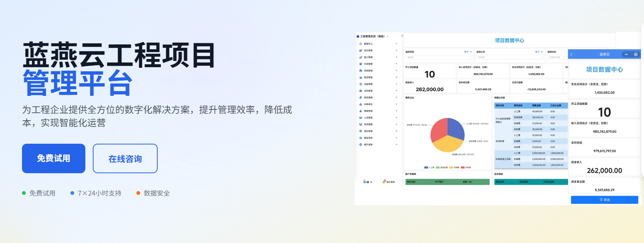Viewport: 644px width, 243px height.
Task: Expand the 票据管理 menu chevron
Action: click(x=397, y=111)
